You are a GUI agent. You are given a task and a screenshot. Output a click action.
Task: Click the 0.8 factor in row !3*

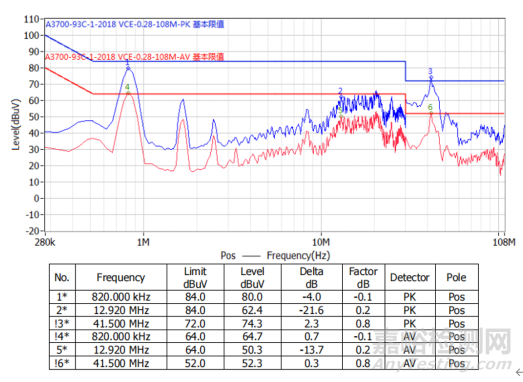click(x=363, y=324)
